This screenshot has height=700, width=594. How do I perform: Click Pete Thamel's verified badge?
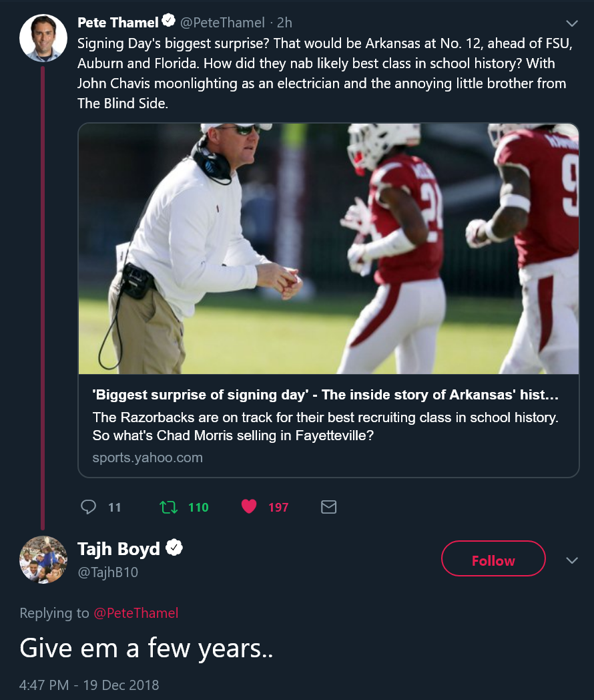point(169,21)
